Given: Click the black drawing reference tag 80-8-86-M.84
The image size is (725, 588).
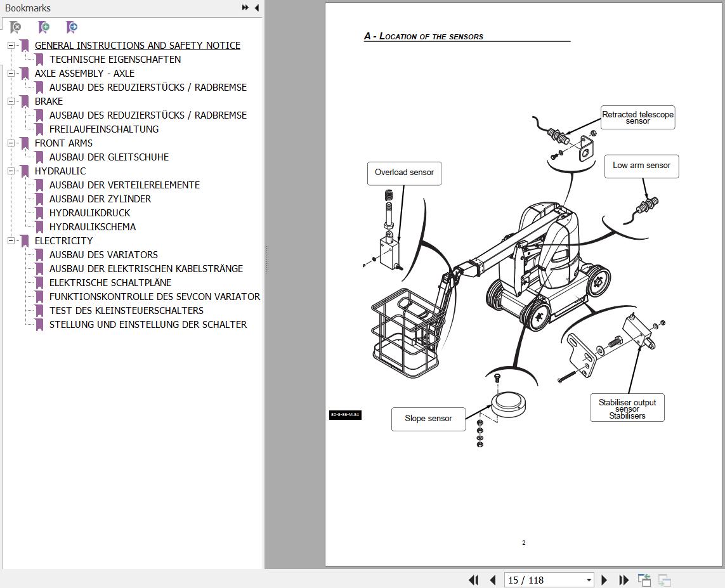Looking at the screenshot, I should (x=345, y=415).
